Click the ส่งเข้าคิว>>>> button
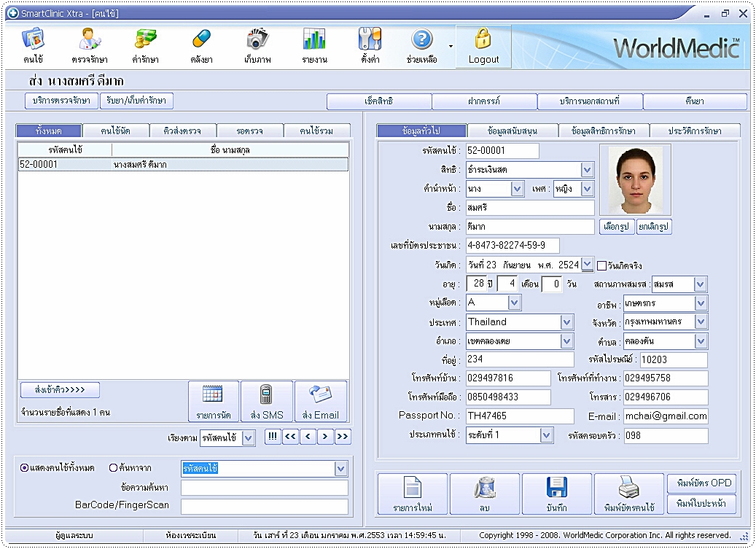756x549 pixels. click(x=61, y=390)
